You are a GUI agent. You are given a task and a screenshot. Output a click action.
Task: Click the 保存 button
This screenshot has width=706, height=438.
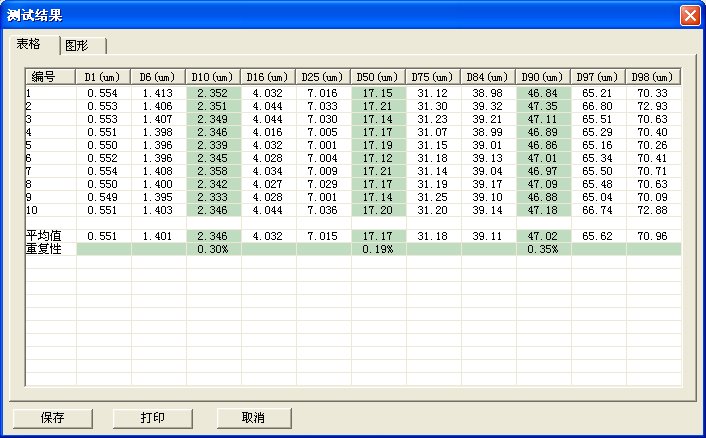pos(53,417)
